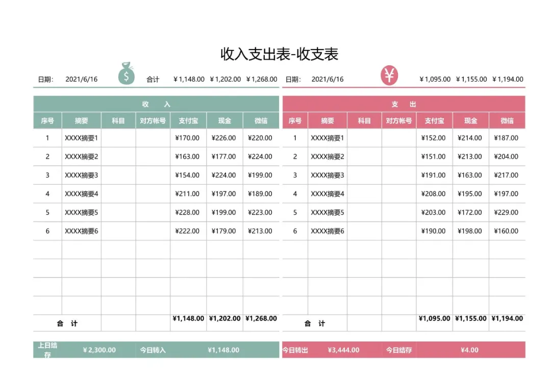Screen dimensions: 551x392
Task: Select income row XXXX摘要6 summary cell
Action: click(82, 231)
